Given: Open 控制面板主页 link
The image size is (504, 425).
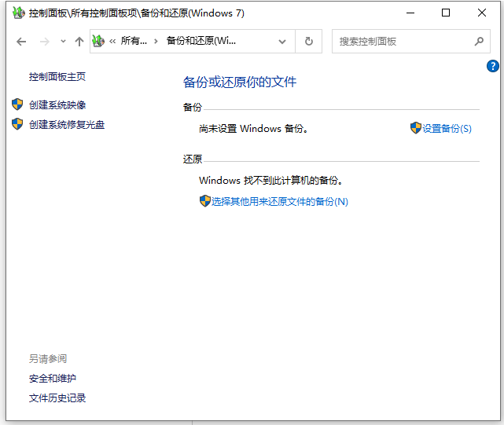Looking at the screenshot, I should (x=57, y=77).
